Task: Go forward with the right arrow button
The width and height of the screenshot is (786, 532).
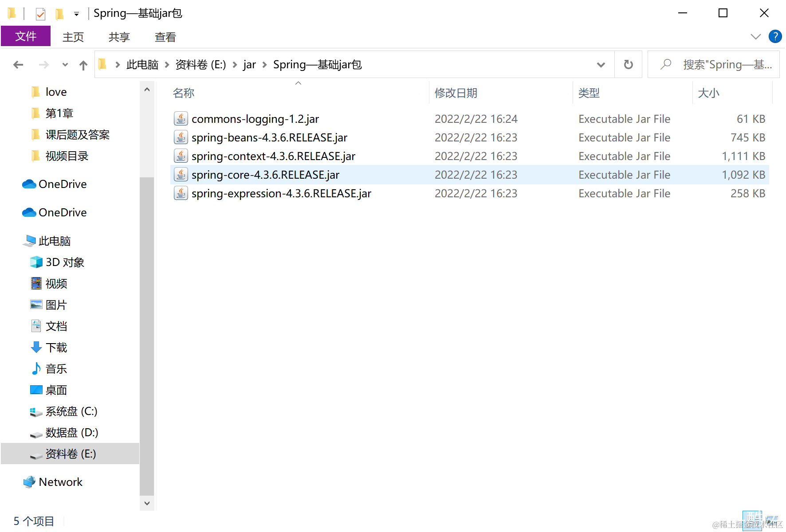Action: coord(43,65)
